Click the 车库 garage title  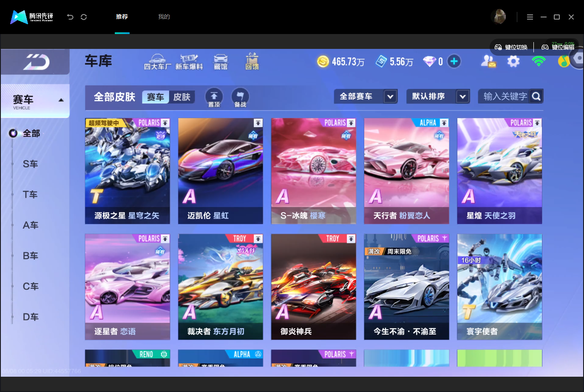tap(98, 61)
